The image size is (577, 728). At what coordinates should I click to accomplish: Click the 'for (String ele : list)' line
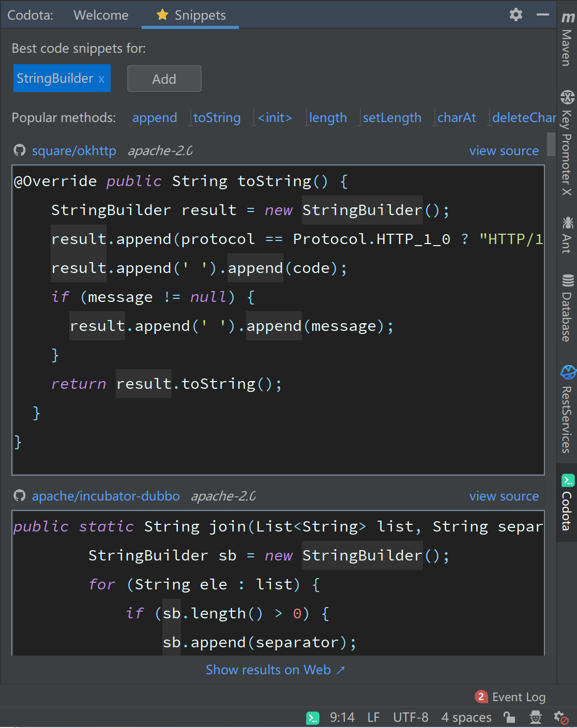(x=204, y=584)
